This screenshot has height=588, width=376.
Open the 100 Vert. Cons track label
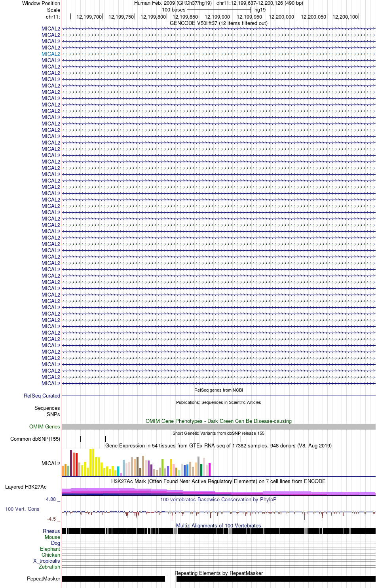pos(22,509)
